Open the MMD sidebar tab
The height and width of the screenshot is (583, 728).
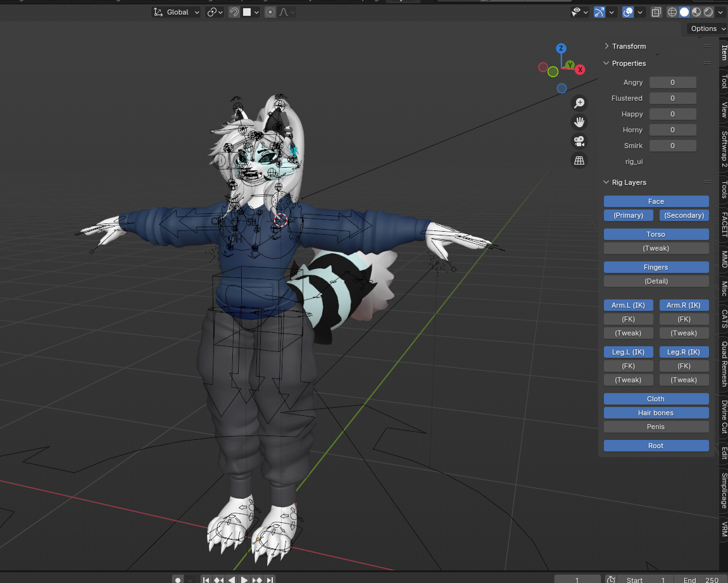(724, 259)
